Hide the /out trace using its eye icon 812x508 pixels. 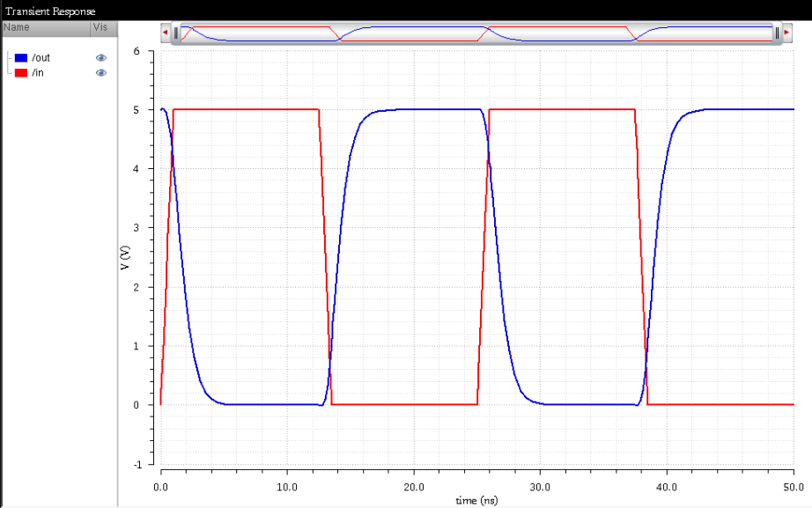[100, 58]
